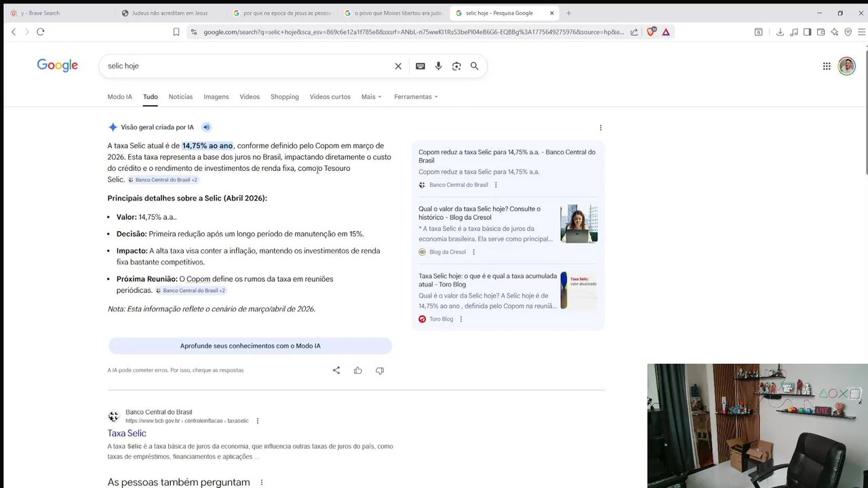Screen dimensions: 868x488
Task: Open the on-screen keyboard input tool
Action: click(420, 66)
